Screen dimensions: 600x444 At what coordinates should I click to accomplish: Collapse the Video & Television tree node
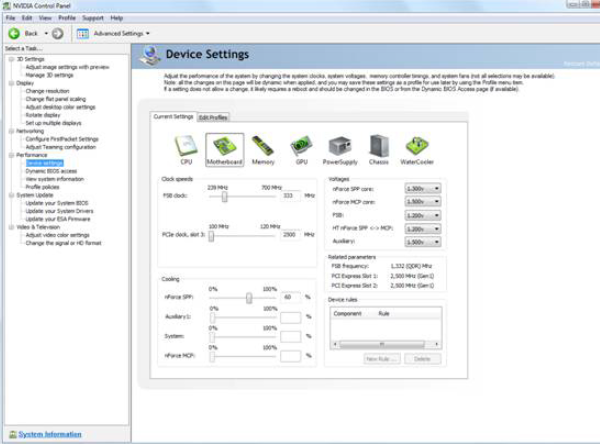[x=11, y=227]
